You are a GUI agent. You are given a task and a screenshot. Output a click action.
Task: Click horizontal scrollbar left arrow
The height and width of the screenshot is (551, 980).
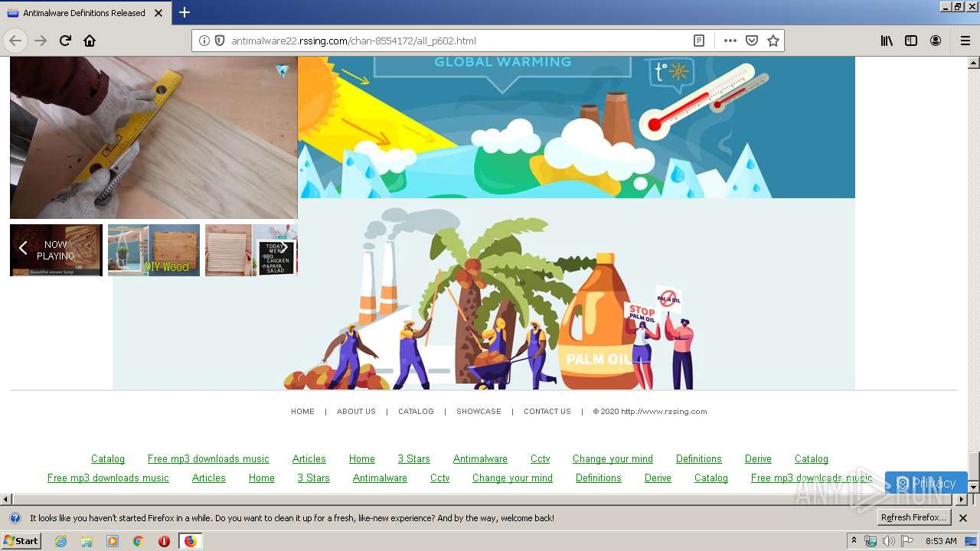(x=6, y=499)
